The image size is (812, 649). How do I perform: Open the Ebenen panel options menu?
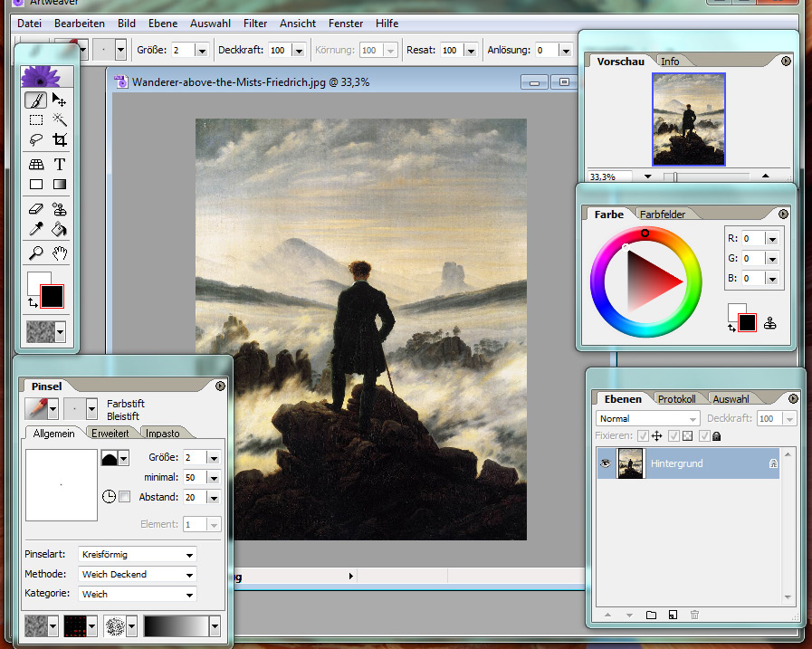click(x=793, y=399)
